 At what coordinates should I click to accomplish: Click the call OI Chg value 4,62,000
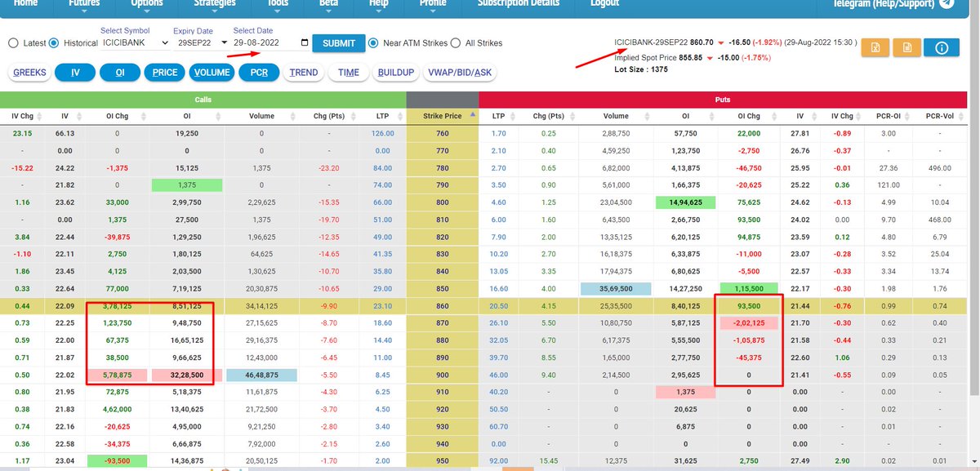click(117, 409)
